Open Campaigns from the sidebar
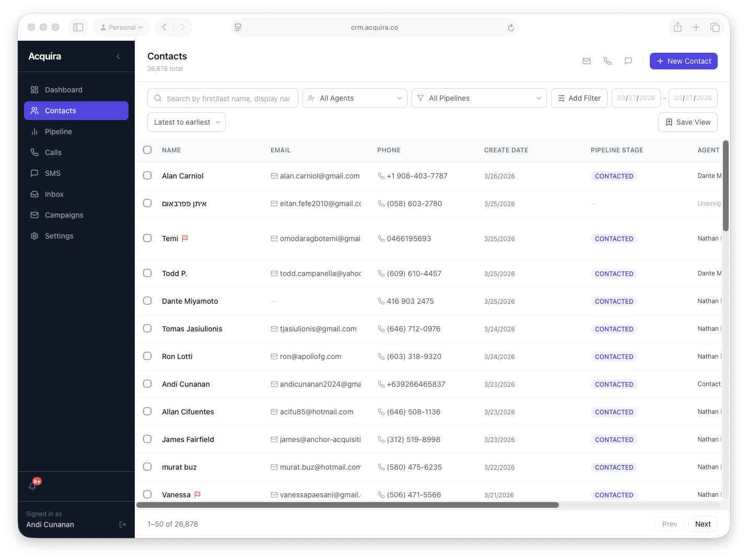The width and height of the screenshot is (748, 560). coord(64,215)
